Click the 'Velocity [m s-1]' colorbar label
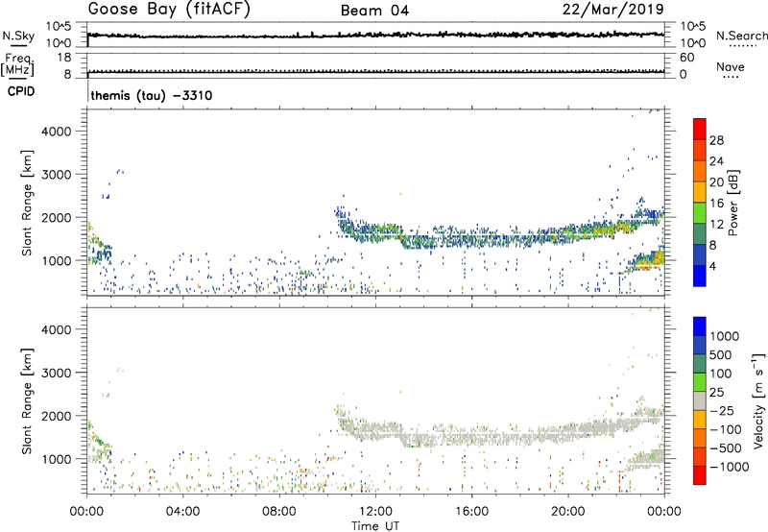 pos(758,400)
